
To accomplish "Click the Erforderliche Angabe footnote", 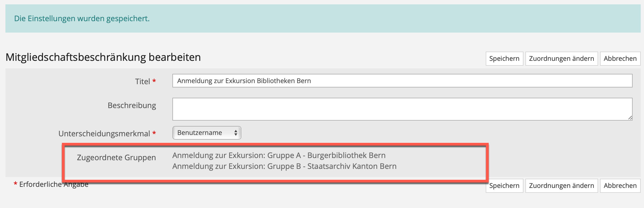I will tap(54, 184).
